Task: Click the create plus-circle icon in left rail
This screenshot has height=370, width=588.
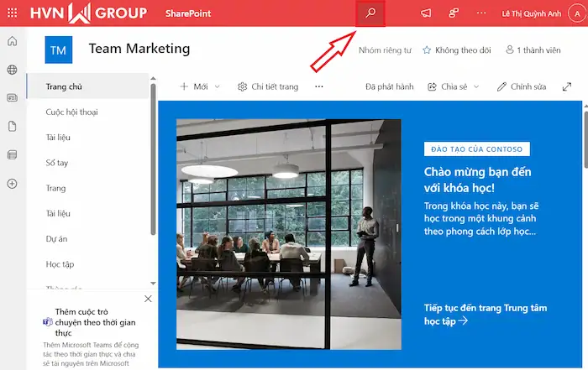Action: tap(12, 184)
